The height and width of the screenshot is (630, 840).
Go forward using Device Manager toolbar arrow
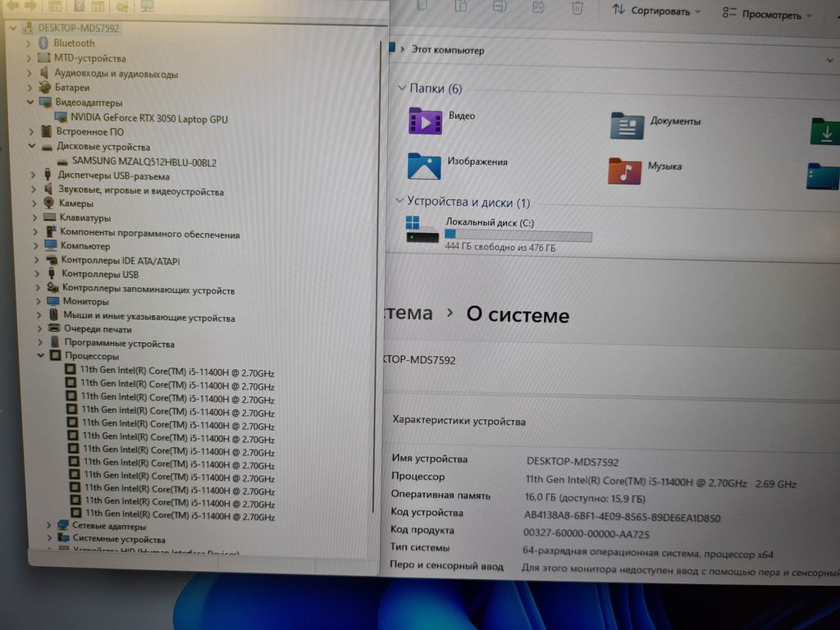(30, 6)
